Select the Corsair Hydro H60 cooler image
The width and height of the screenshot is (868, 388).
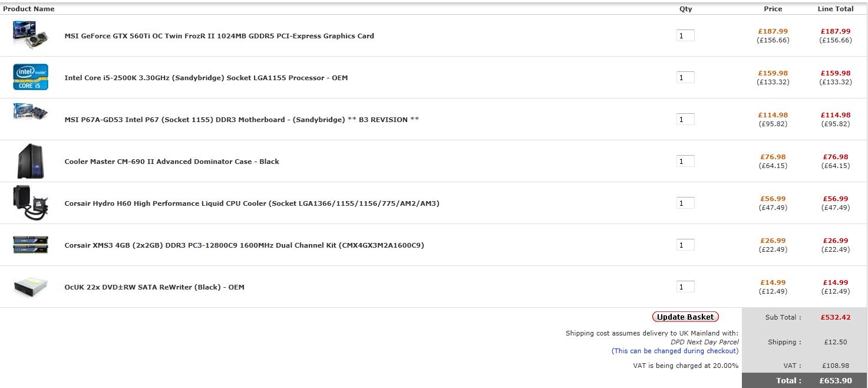click(x=31, y=202)
